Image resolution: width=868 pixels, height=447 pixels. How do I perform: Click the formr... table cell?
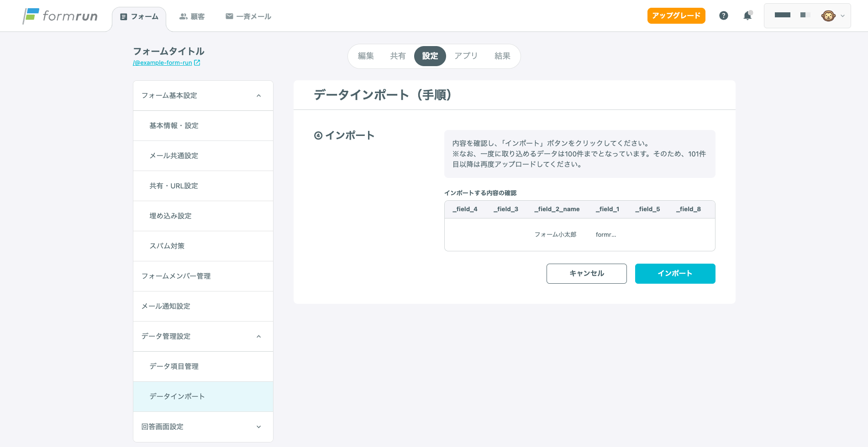pos(606,235)
